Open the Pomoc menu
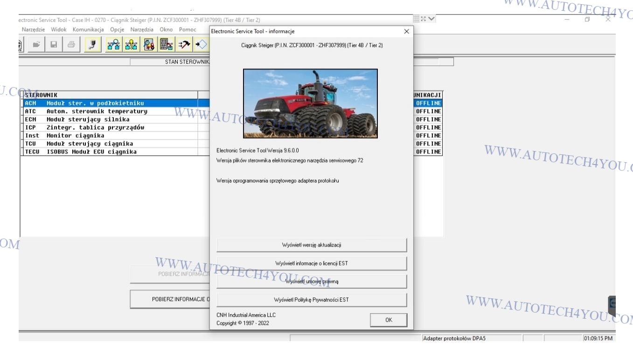 (188, 29)
